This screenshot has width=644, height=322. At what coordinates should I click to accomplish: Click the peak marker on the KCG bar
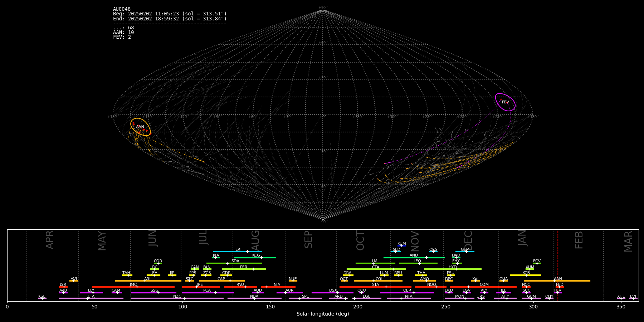pyautogui.click(x=262, y=258)
